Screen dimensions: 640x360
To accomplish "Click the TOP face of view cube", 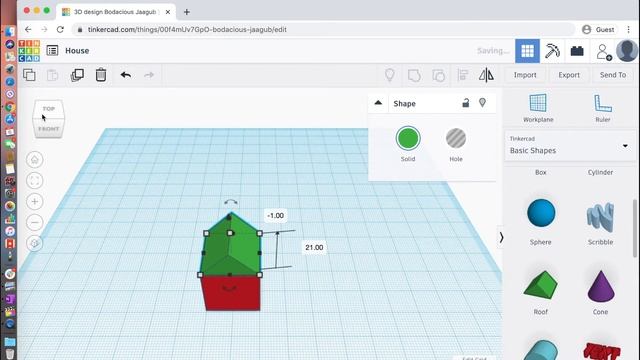I will click(x=49, y=109).
